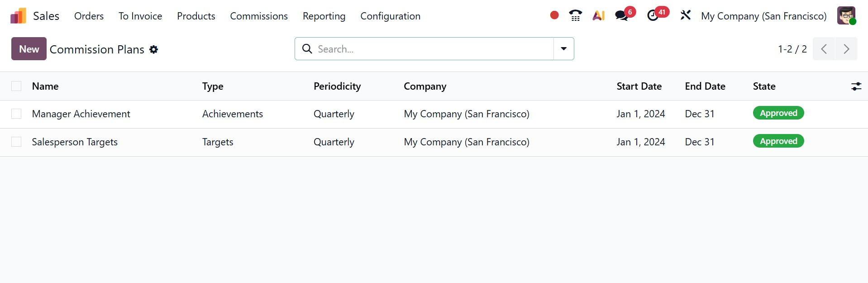Image resolution: width=868 pixels, height=283 pixels.
Task: Open the debug tools wrench icon
Action: (685, 15)
